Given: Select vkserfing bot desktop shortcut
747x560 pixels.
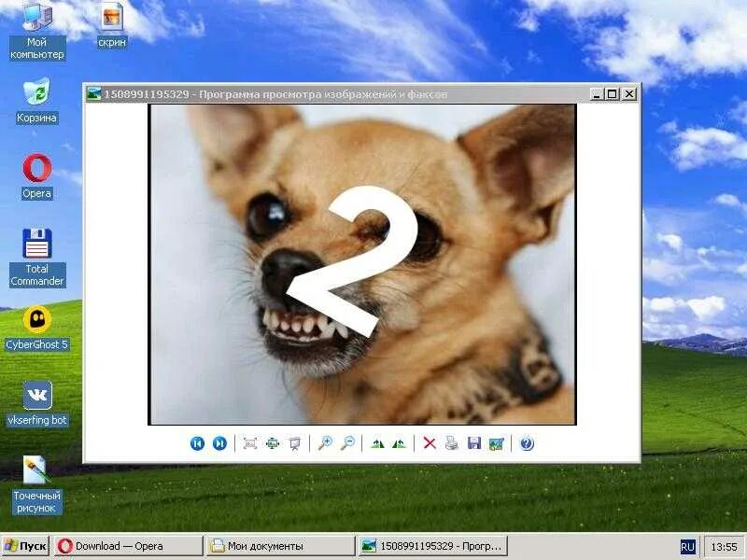Looking at the screenshot, I should click(37, 403).
